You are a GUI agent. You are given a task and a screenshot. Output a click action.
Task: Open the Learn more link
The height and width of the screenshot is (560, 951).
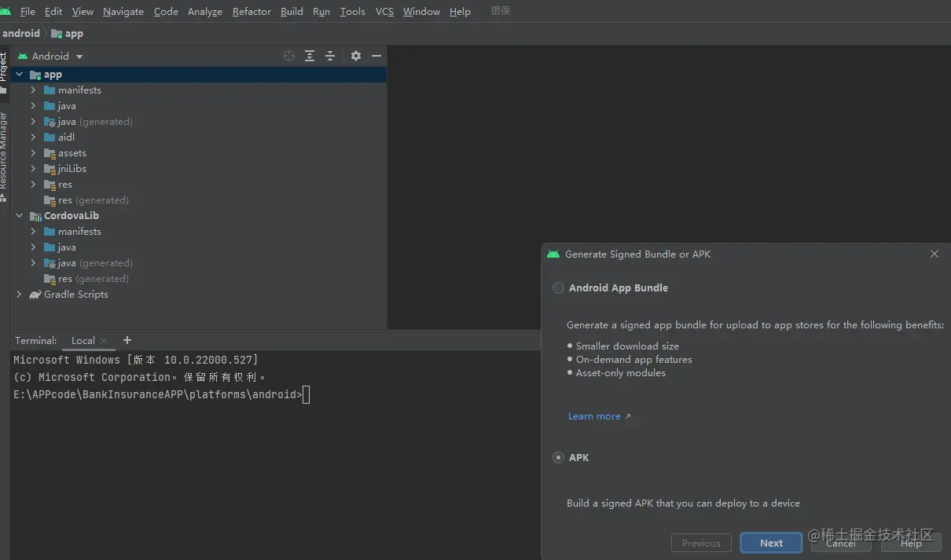pos(599,416)
